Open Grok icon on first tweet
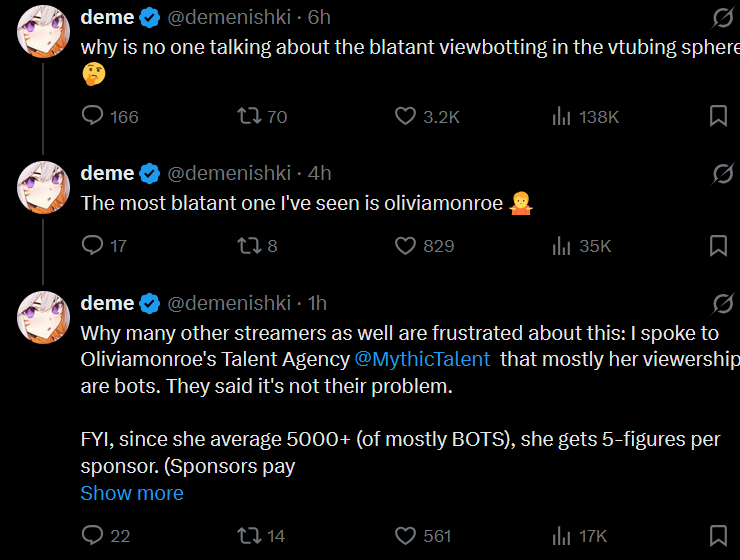Image resolution: width=740 pixels, height=560 pixels. (x=721, y=18)
